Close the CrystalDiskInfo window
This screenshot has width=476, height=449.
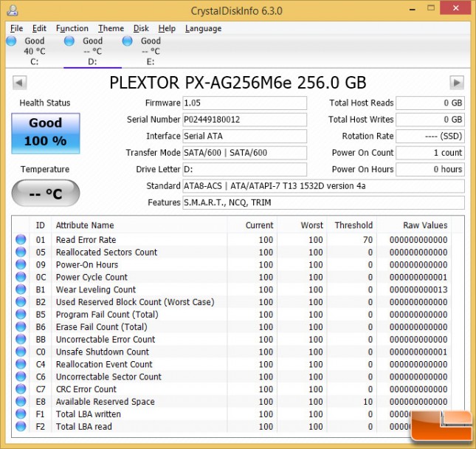tap(455, 8)
